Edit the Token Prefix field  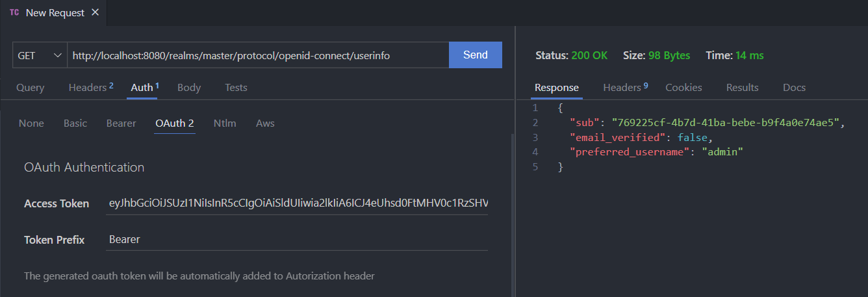tap(298, 239)
